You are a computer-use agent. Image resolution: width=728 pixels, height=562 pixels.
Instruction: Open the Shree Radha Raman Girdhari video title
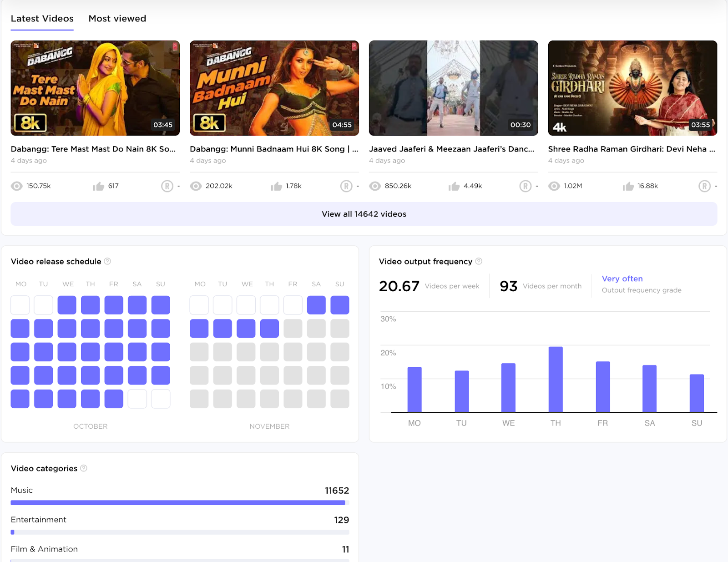[632, 149]
